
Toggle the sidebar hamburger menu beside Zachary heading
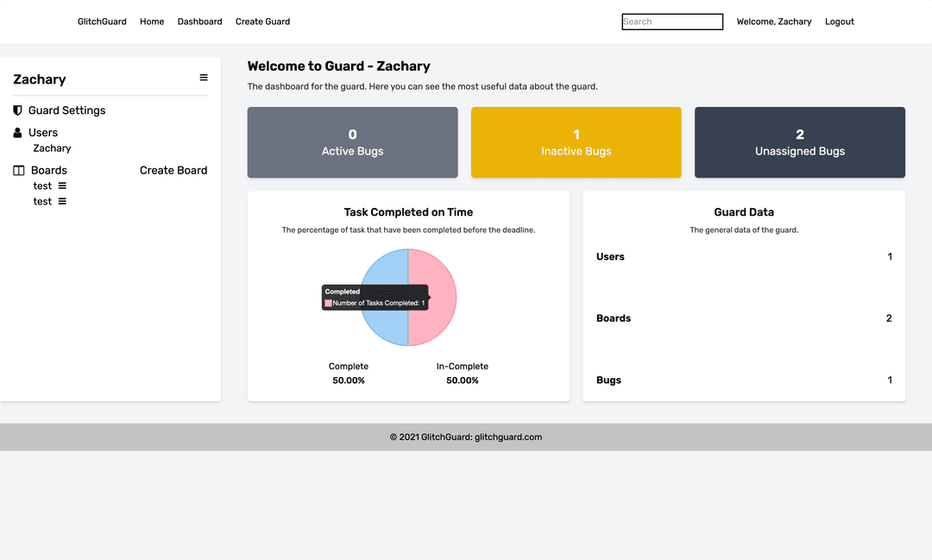point(204,78)
